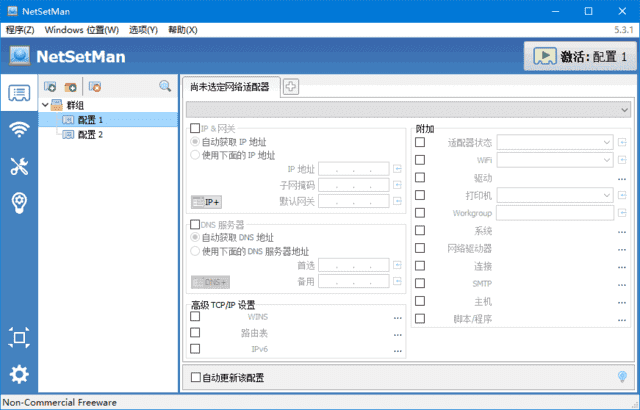Delete selected profile toolbar icon

point(95,86)
